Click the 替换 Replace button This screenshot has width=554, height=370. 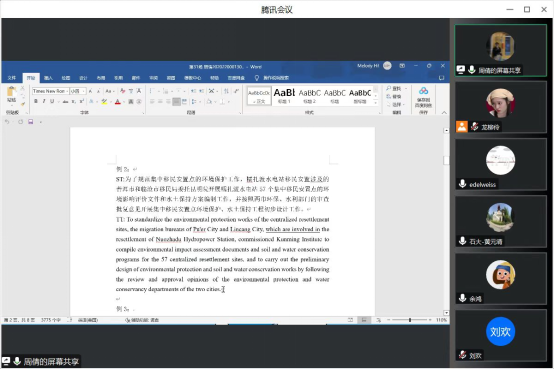click(x=394, y=96)
